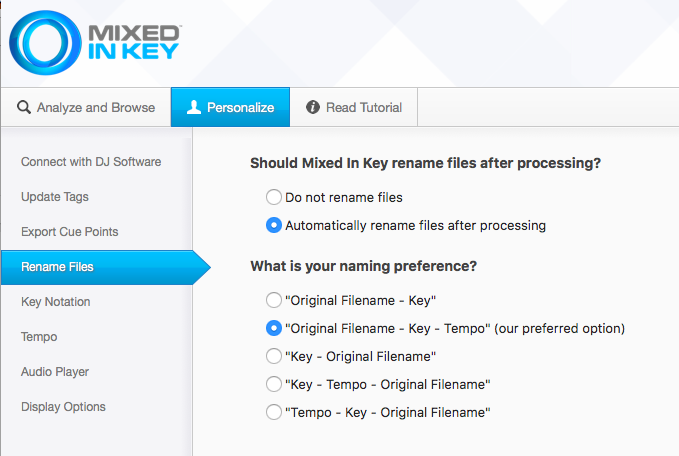Open the Key Notation settings
Image resolution: width=679 pixels, height=456 pixels.
point(55,302)
